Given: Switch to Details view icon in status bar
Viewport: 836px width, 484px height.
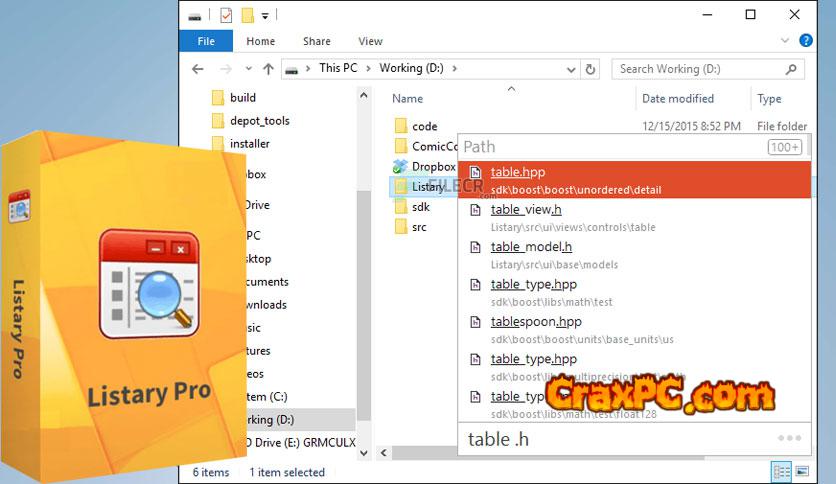Looking at the screenshot, I should [781, 471].
